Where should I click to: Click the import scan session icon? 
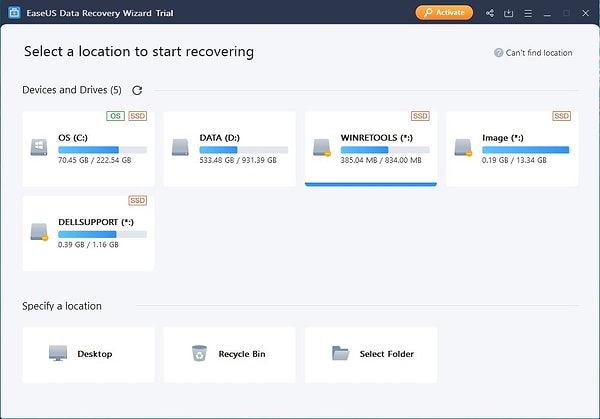(509, 13)
